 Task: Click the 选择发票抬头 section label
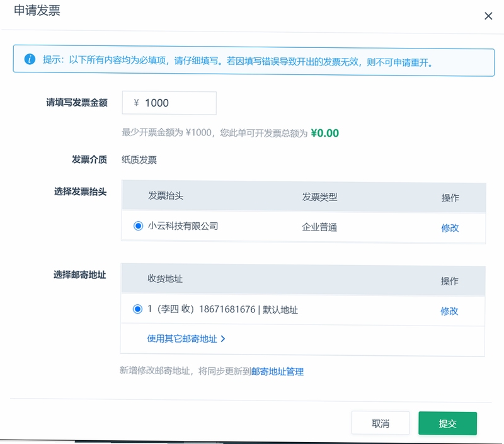point(81,191)
